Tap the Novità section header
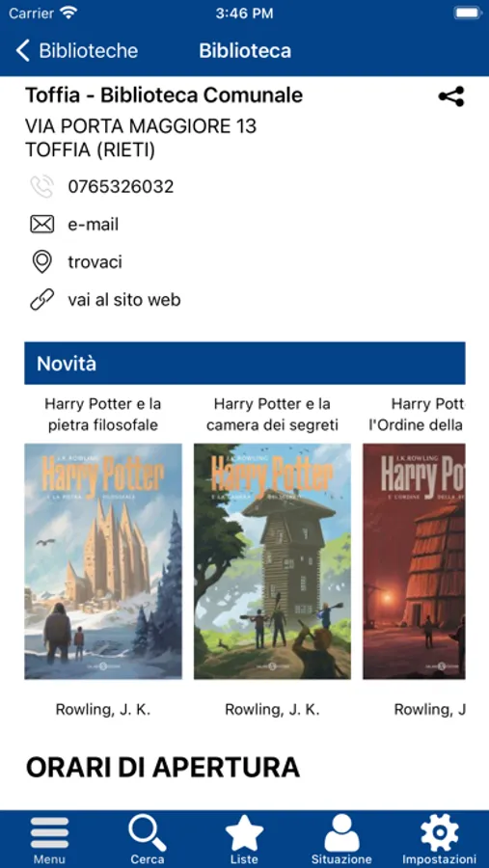The image size is (489, 868). point(245,364)
